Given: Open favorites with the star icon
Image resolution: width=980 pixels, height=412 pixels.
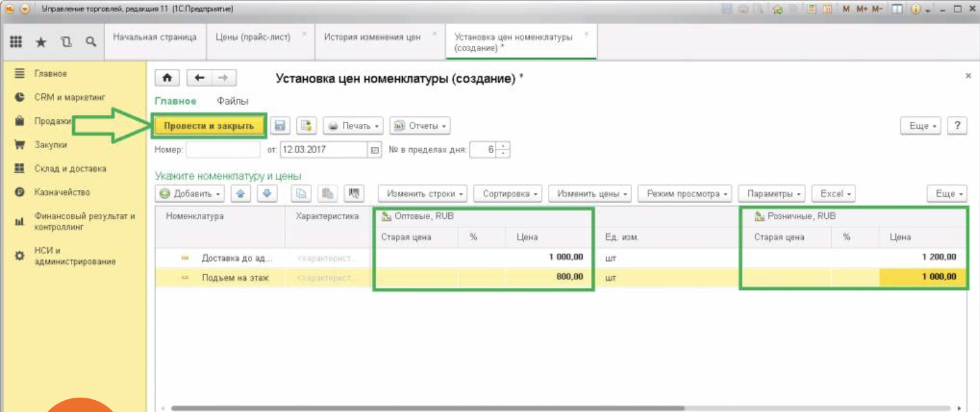Looking at the screenshot, I should point(41,42).
